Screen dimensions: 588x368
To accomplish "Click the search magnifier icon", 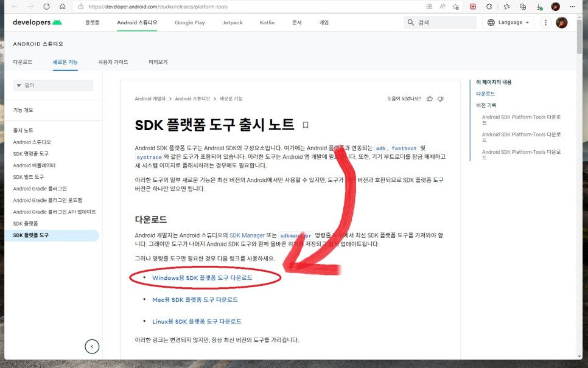I will (x=411, y=23).
